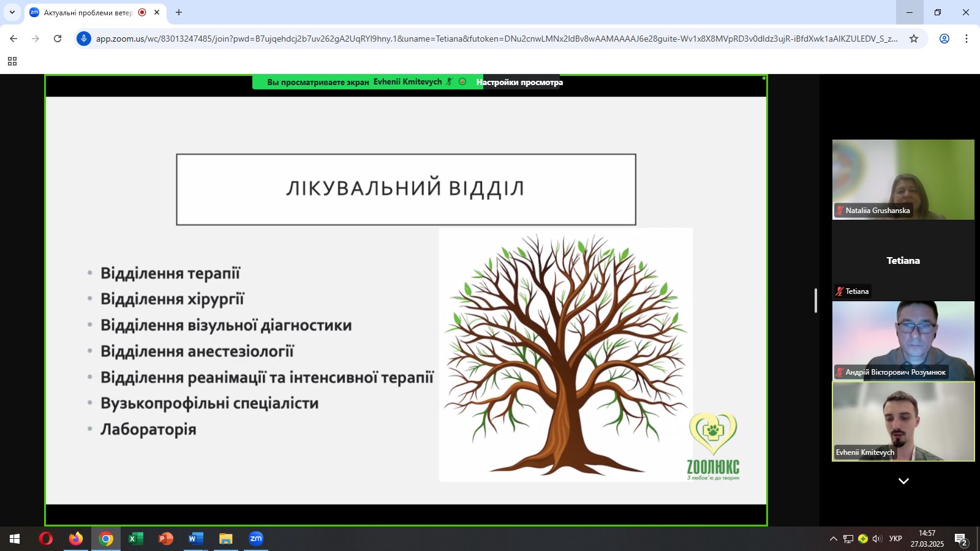
Task: Open Настройки просмотра view options
Action: pos(519,82)
